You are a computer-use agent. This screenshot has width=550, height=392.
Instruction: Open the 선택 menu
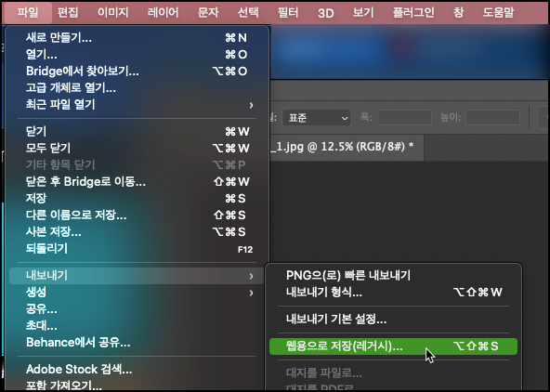(x=248, y=13)
